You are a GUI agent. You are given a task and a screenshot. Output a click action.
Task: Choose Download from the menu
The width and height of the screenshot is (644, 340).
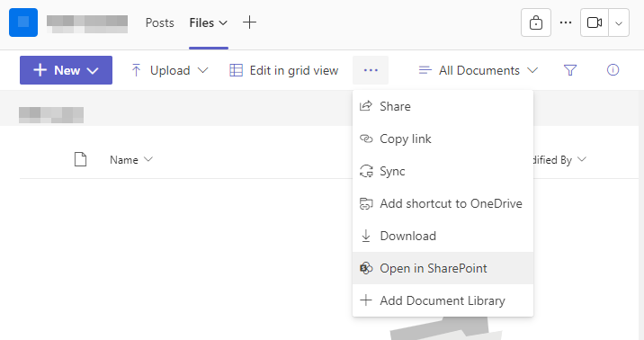tap(443, 236)
